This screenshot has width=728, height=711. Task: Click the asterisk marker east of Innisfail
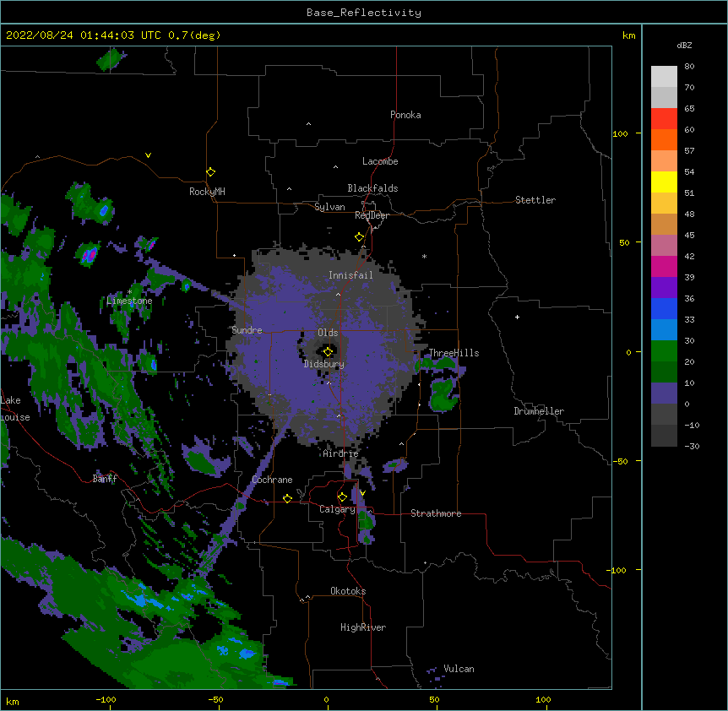click(x=424, y=256)
